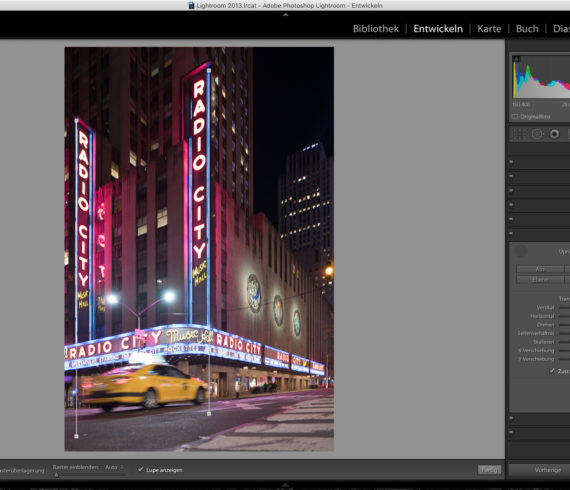Click the grid overlay opacity slider handle
The image size is (570, 490).
(56, 475)
